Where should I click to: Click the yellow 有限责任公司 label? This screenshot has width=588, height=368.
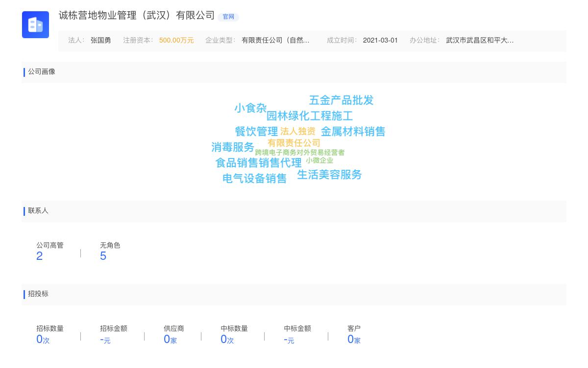(294, 143)
